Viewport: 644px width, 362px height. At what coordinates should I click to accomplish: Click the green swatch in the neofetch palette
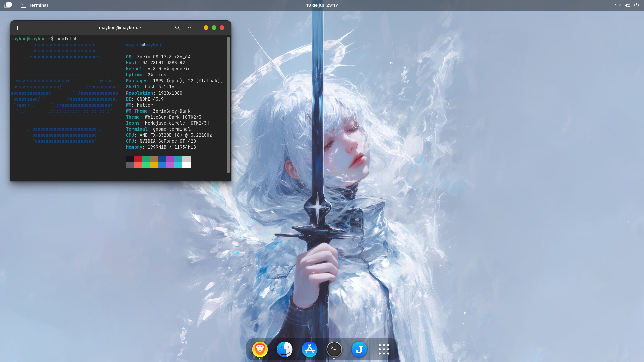pos(146,159)
